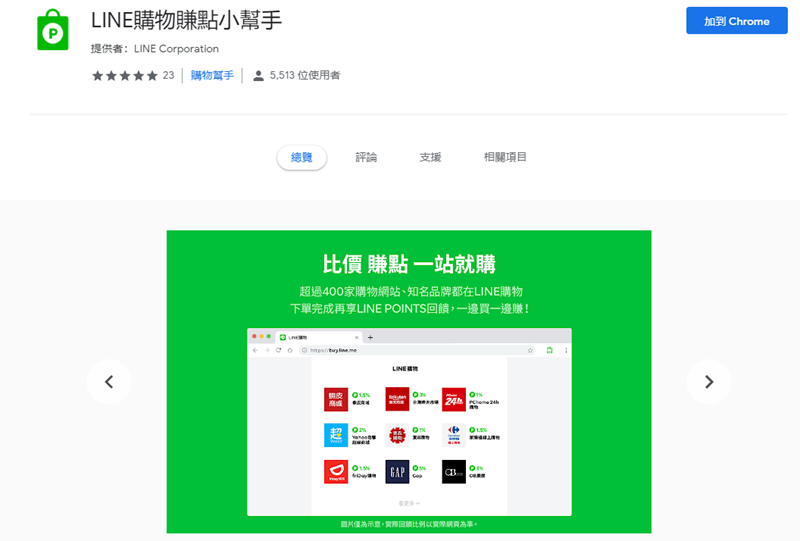Select the 總覽 tab
800x541 pixels.
301,158
